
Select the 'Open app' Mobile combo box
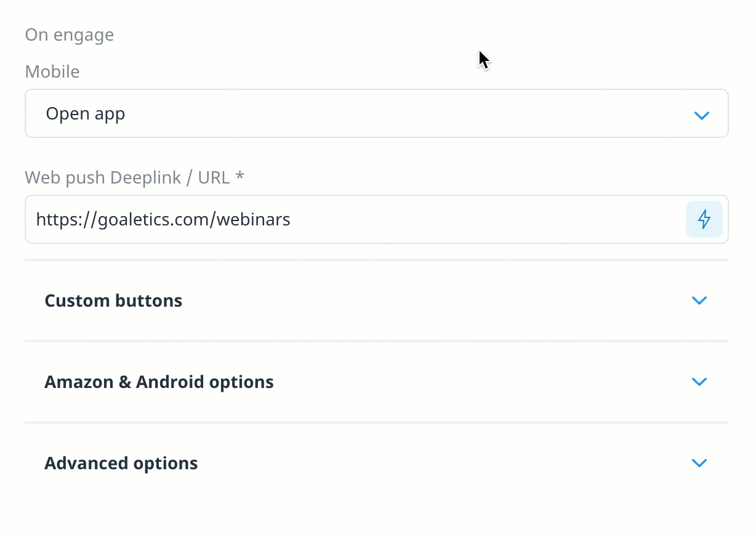377,113
